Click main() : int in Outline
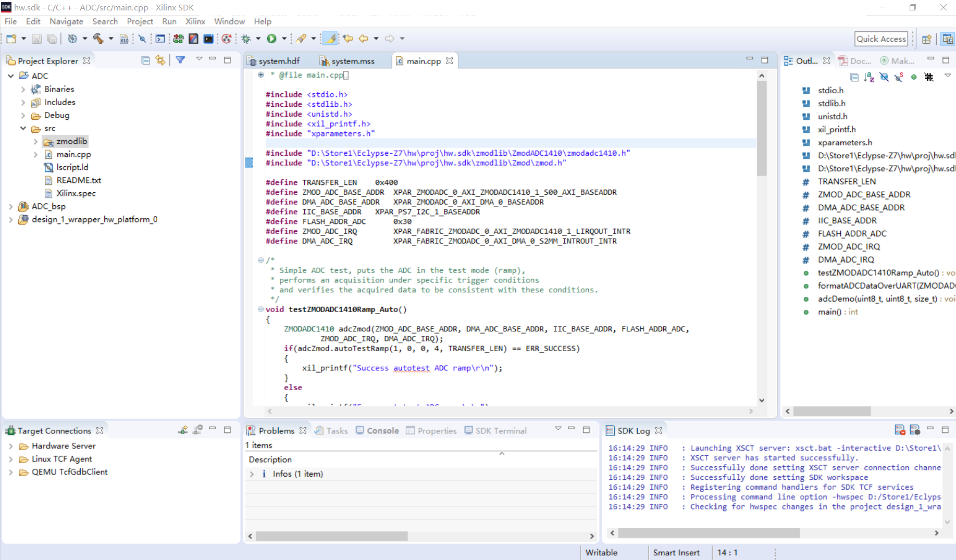The width and height of the screenshot is (956, 560). pyautogui.click(x=838, y=312)
